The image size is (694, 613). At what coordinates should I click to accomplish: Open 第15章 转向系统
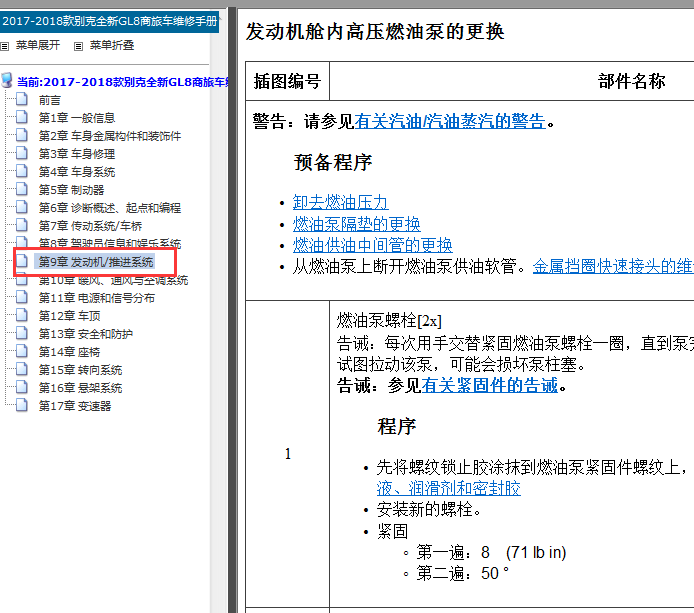click(x=80, y=370)
